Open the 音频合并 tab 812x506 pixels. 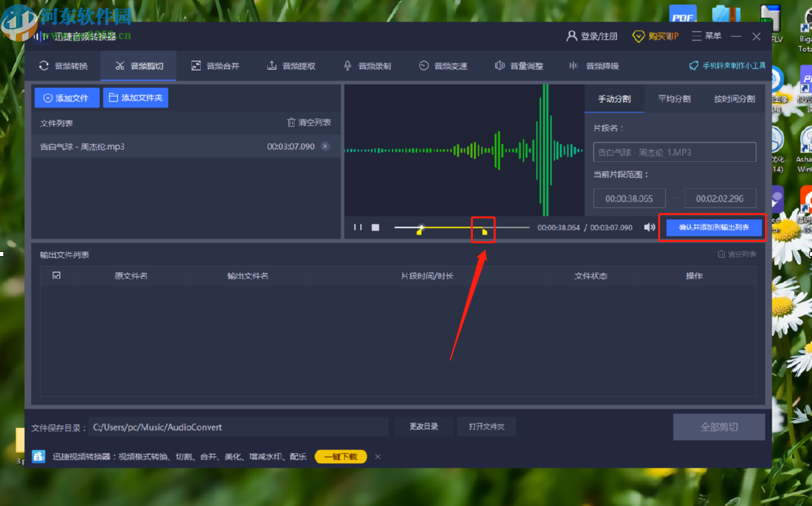click(215, 66)
